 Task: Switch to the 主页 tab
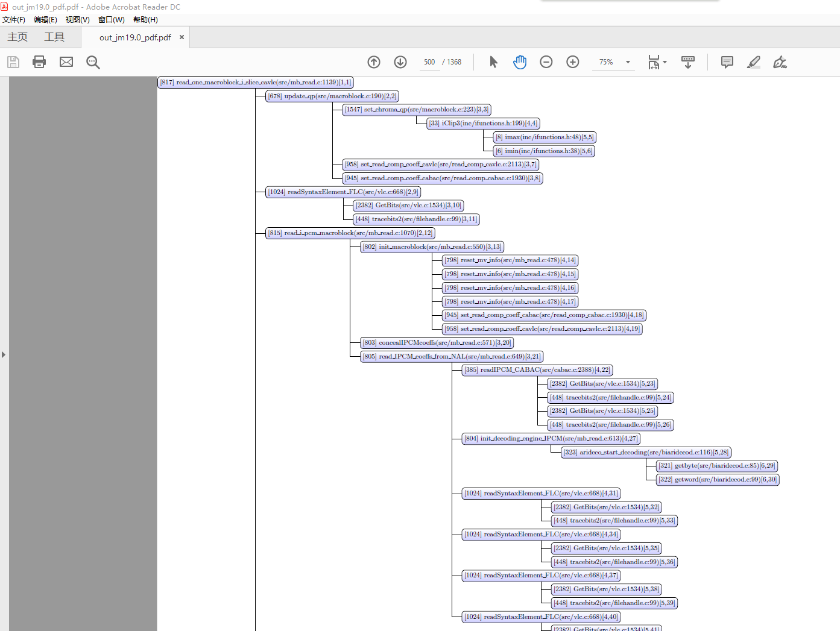[x=17, y=36]
